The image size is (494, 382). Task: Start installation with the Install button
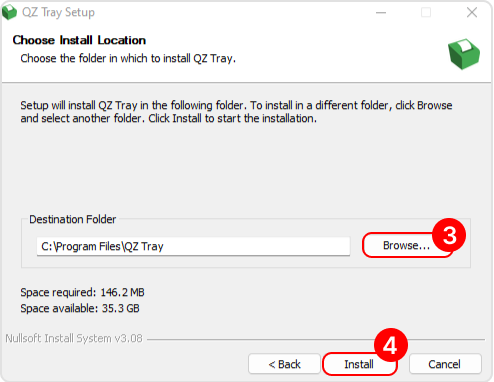tap(359, 364)
